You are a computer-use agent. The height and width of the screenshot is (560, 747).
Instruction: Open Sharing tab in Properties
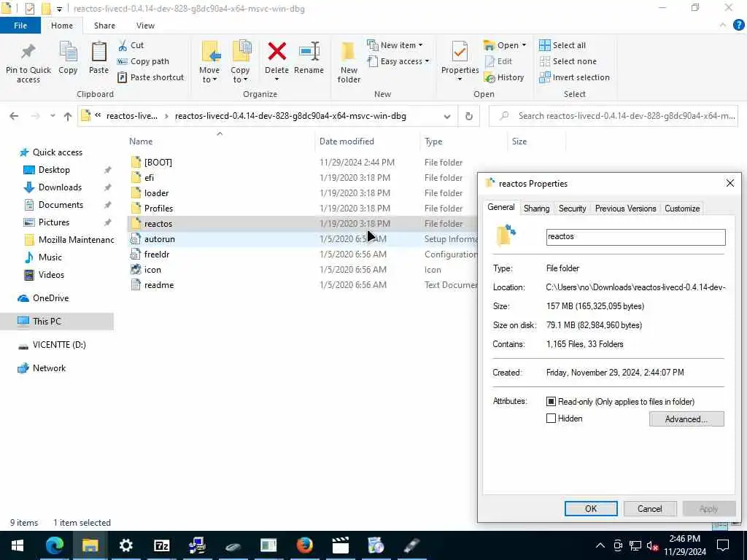pyautogui.click(x=536, y=208)
